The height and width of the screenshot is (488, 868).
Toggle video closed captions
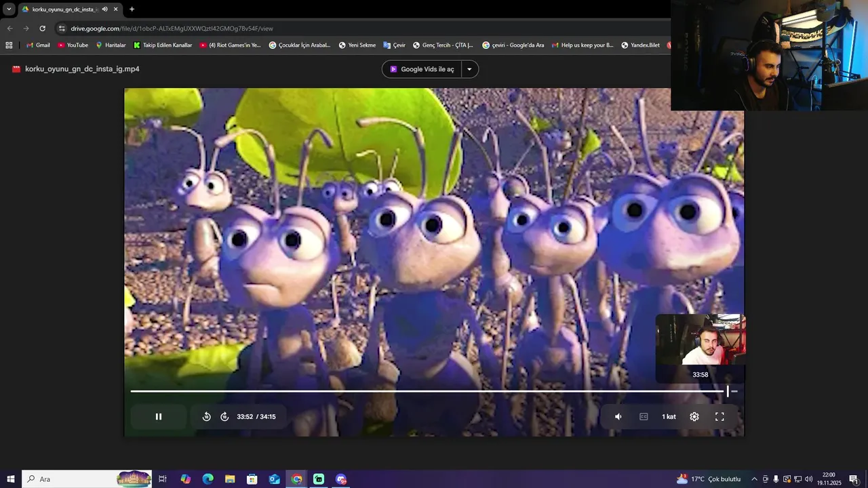click(x=644, y=417)
